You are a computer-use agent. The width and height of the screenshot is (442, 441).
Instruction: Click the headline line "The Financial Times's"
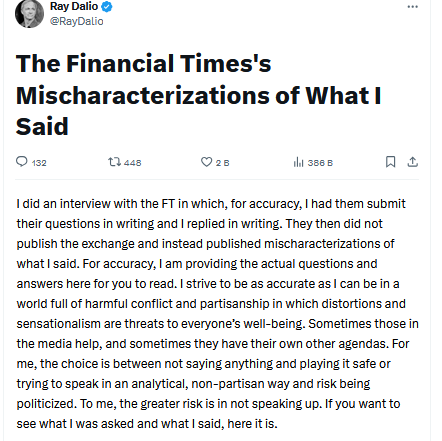tap(144, 63)
